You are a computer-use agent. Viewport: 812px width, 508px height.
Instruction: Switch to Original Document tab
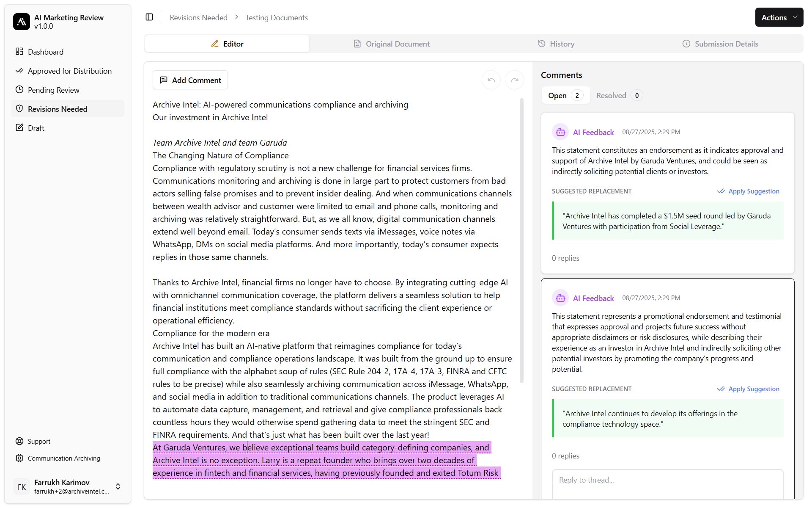[392, 44]
